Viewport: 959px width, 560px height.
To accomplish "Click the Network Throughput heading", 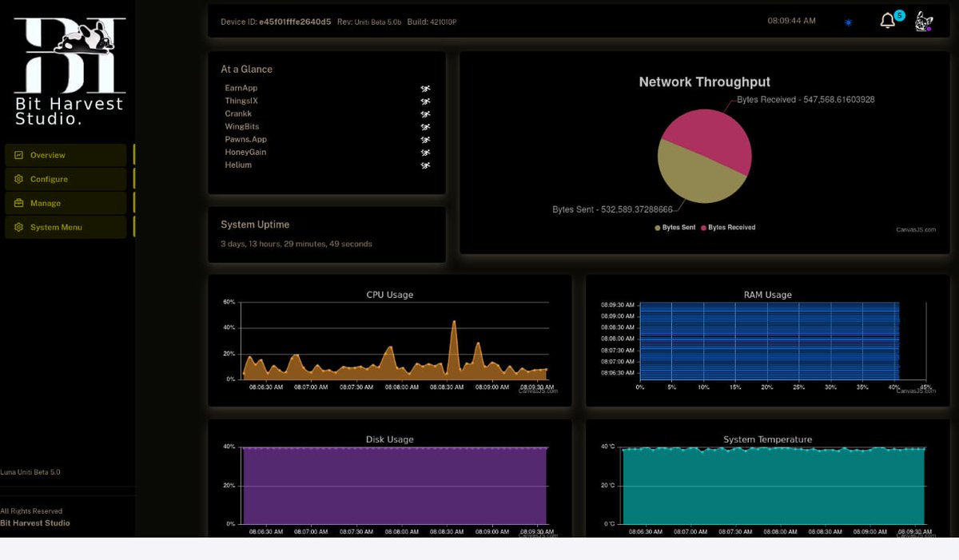I will [705, 81].
